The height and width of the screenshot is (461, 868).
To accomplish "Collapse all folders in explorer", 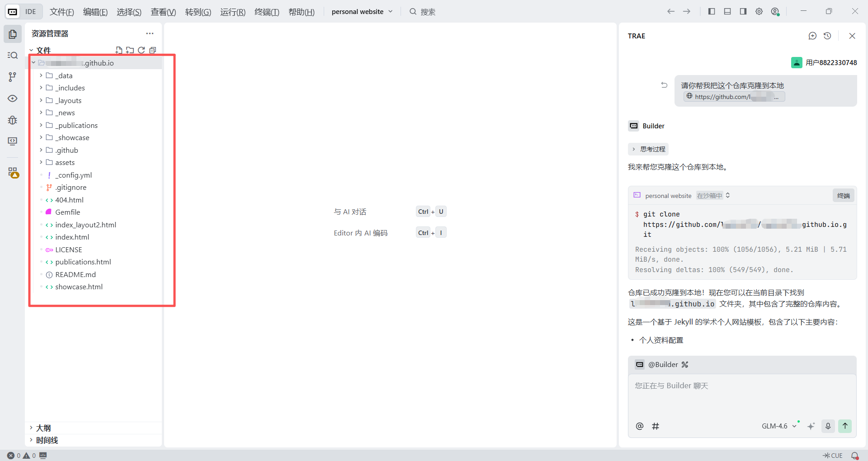I will pyautogui.click(x=153, y=50).
